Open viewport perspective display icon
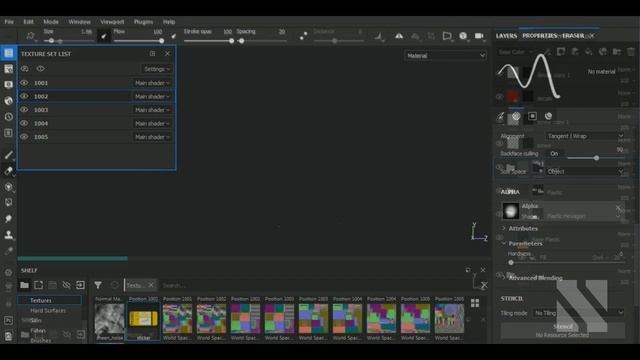The height and width of the screenshot is (360, 640). (447, 36)
